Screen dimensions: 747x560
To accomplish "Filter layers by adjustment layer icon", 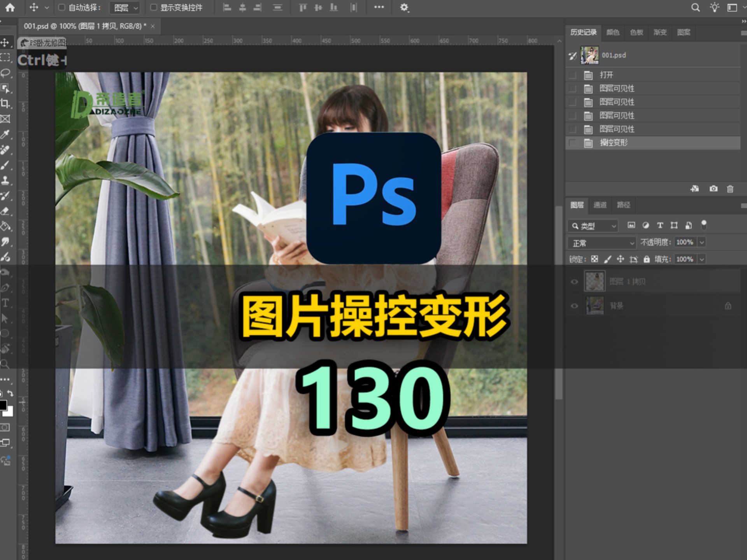I will pyautogui.click(x=646, y=225).
